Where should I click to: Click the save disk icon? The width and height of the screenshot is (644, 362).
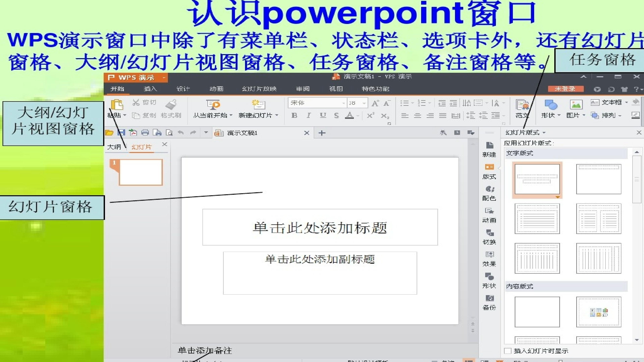point(121,133)
